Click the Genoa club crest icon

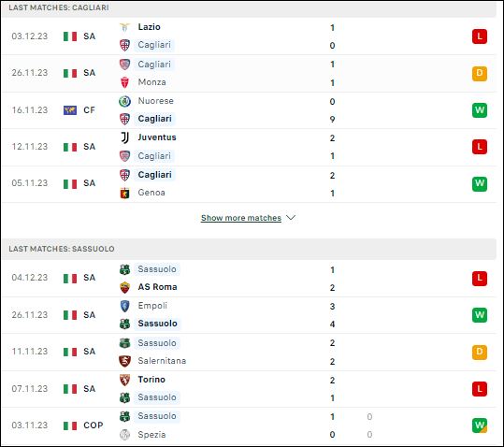coord(124,194)
